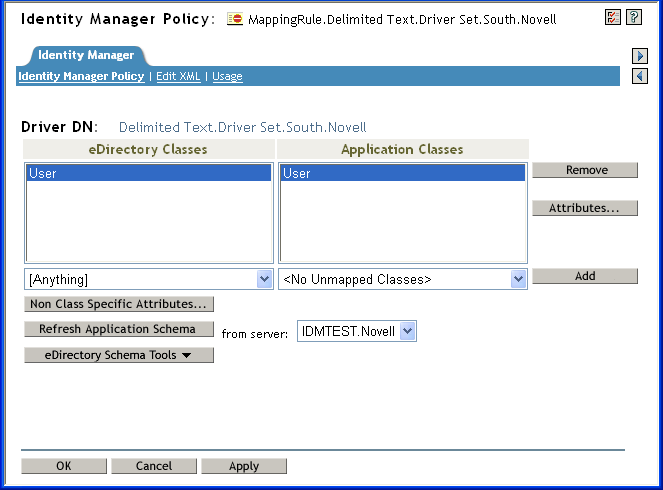663x490 pixels.
Task: Open the Identity Manager Policy link
Action: pos(81,77)
